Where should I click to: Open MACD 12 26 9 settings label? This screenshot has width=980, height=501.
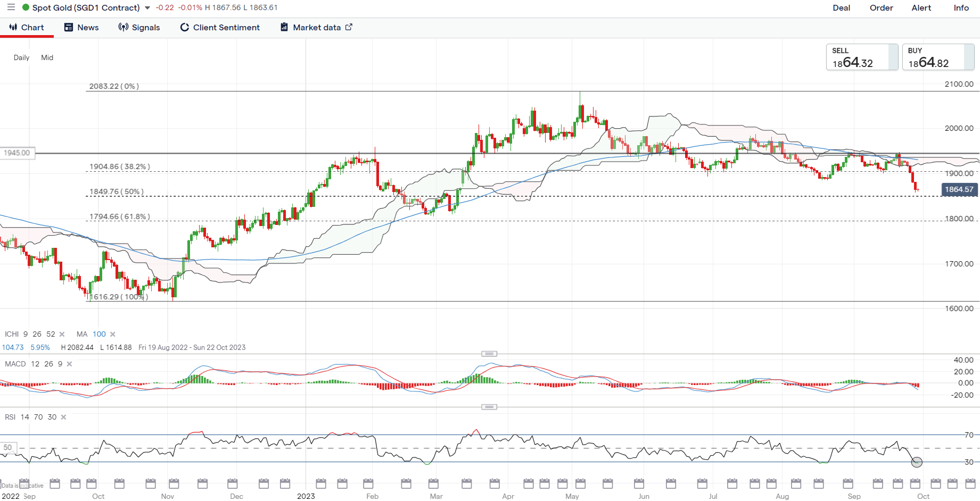[x=34, y=364]
